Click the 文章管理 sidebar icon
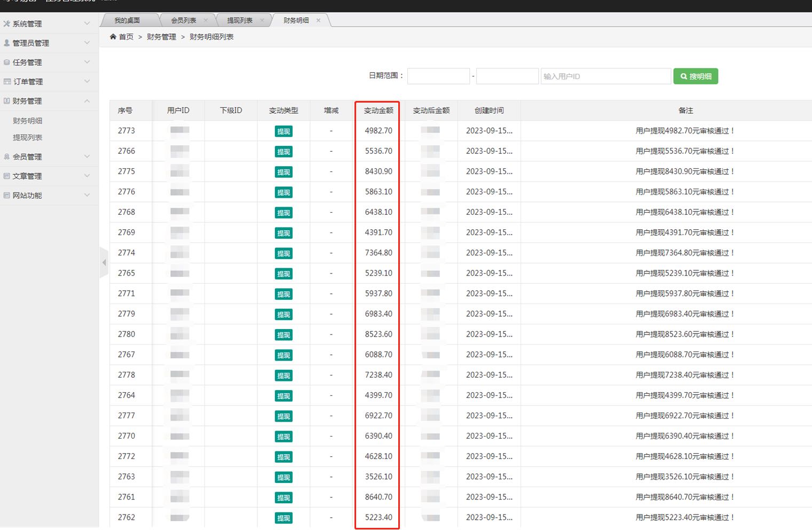Image resolution: width=812 pixels, height=530 pixels. coord(7,176)
